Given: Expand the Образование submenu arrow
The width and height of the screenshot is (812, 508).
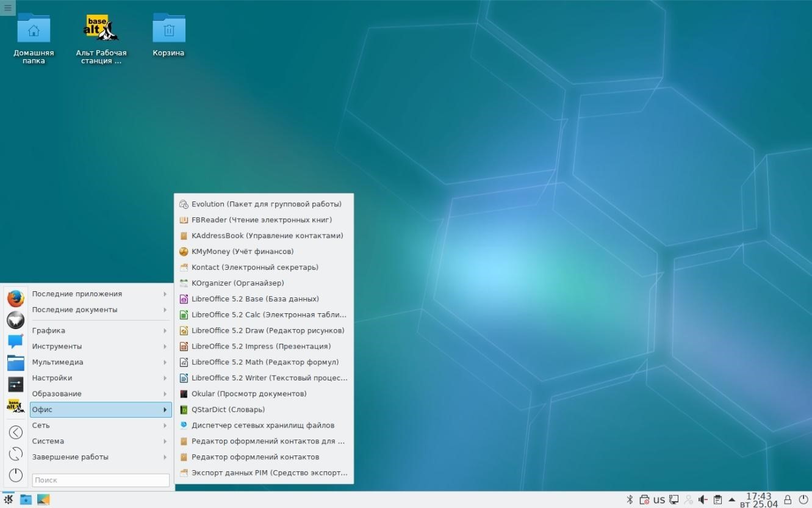Looking at the screenshot, I should [x=165, y=394].
